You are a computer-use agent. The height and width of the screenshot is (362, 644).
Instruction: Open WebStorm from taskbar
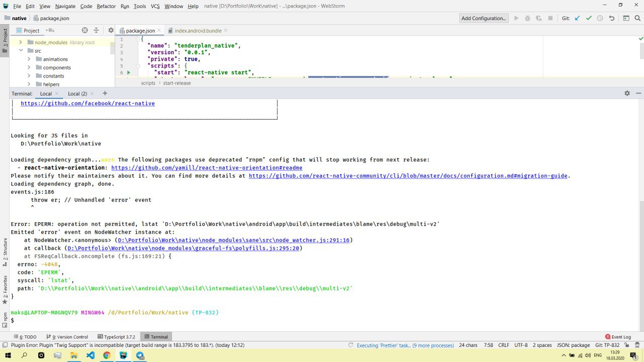(x=123, y=355)
